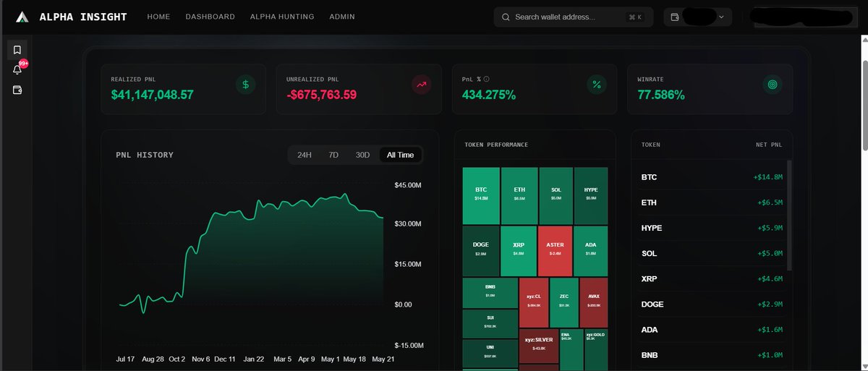Select the ETH row in Net PNL list
The image size is (868, 371).
coord(712,202)
